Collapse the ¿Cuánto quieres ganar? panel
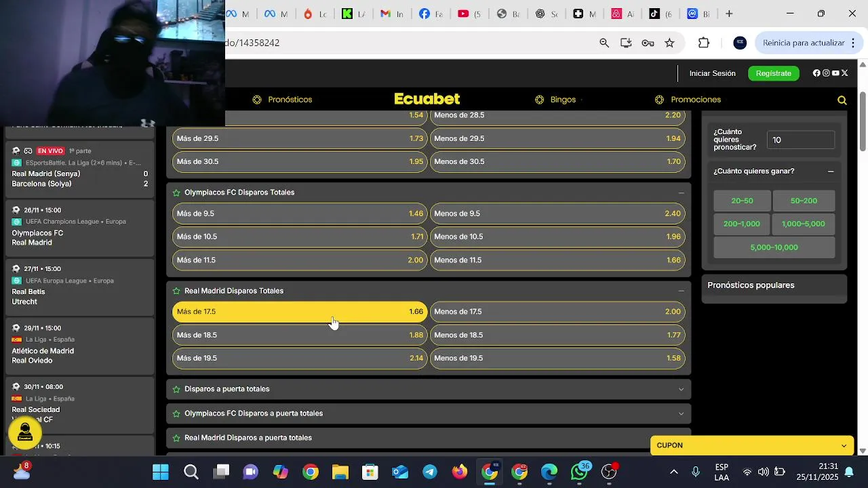868x488 pixels. pyautogui.click(x=831, y=171)
